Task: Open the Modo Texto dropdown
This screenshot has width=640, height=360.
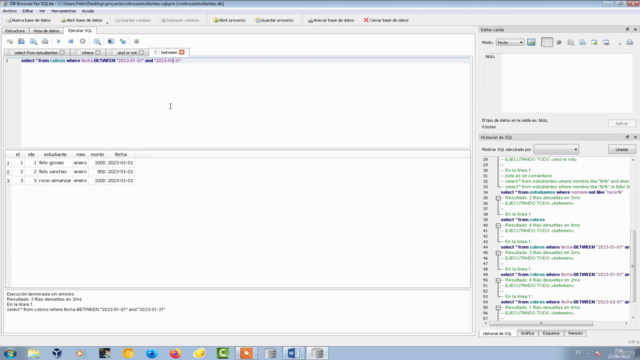Action: 510,42
